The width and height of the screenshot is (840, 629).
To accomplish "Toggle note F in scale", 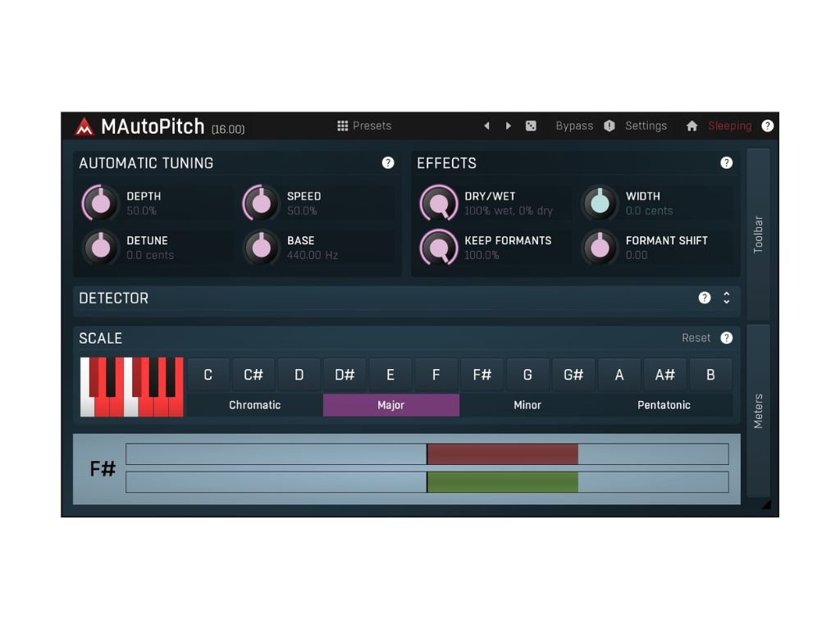I will coord(436,375).
